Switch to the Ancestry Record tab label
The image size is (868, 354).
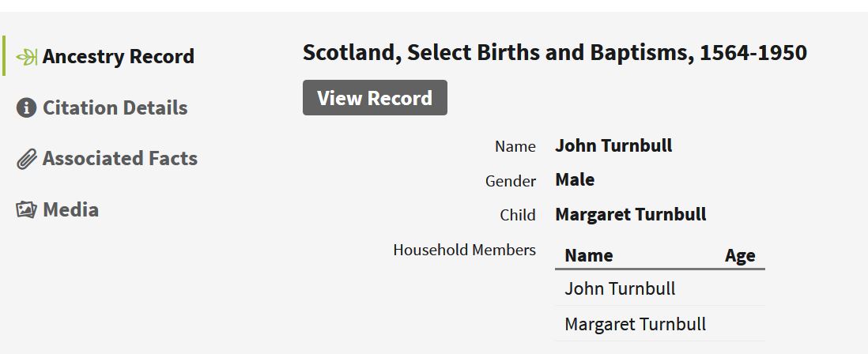(x=118, y=57)
